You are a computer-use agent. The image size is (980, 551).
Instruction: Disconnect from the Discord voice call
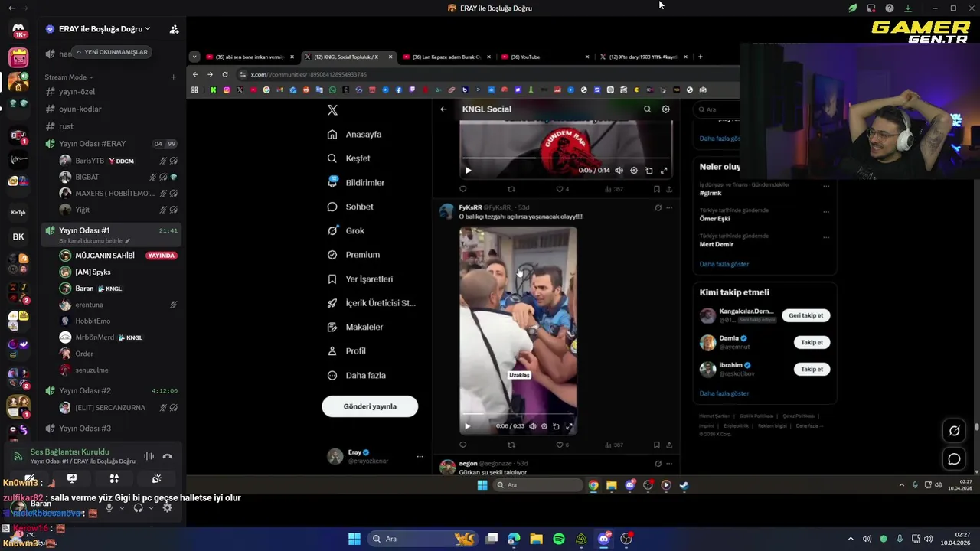point(168,456)
